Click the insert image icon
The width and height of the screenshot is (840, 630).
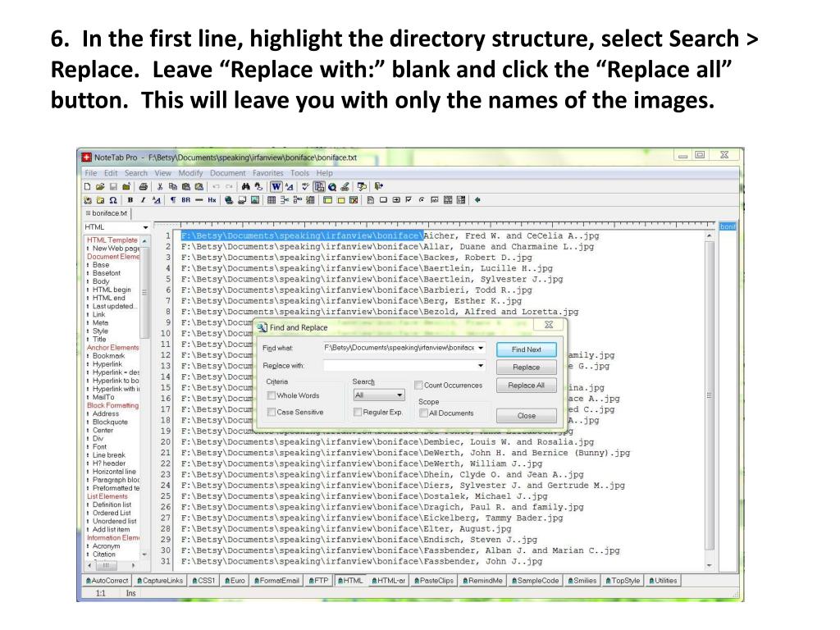tap(255, 200)
